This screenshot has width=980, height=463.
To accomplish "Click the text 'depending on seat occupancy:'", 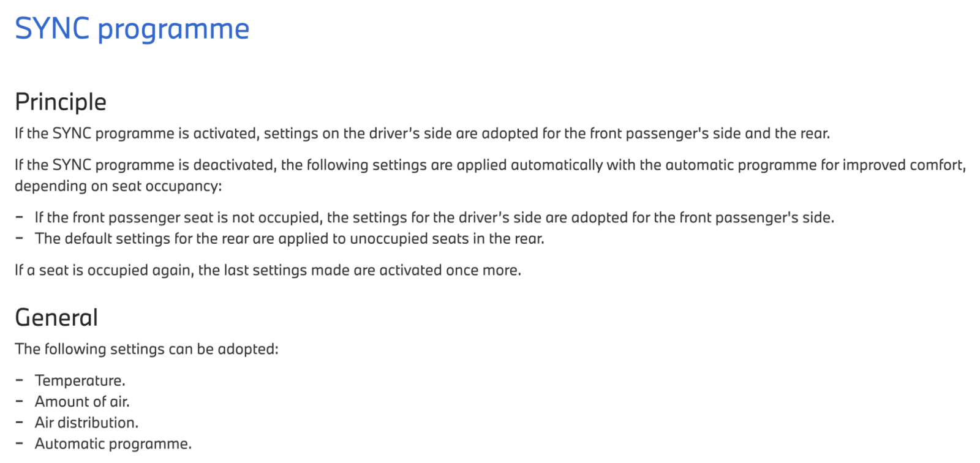I will pos(118,186).
